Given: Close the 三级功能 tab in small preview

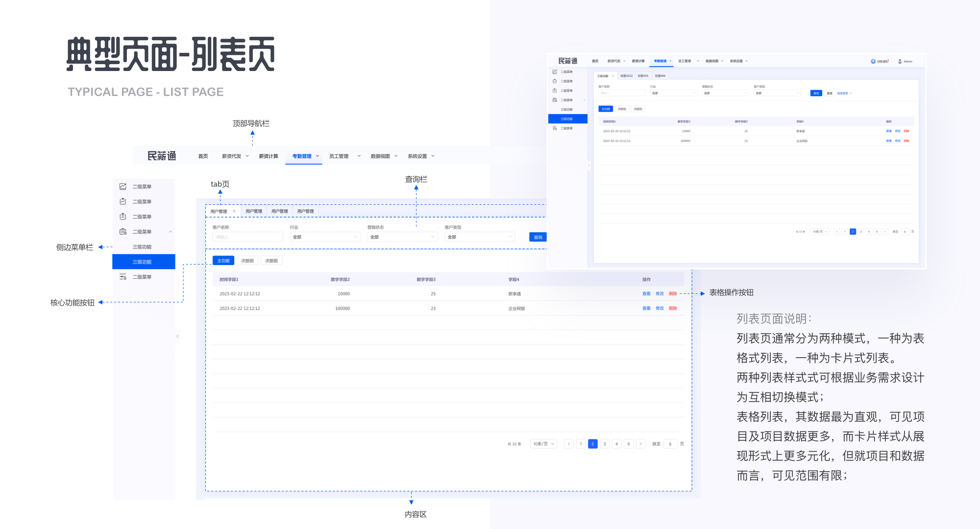Looking at the screenshot, I should pos(612,76).
